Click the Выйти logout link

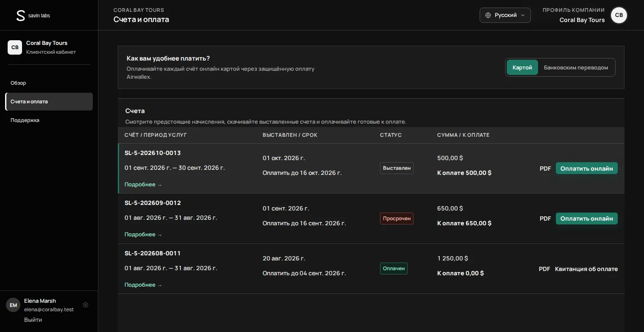point(33,320)
